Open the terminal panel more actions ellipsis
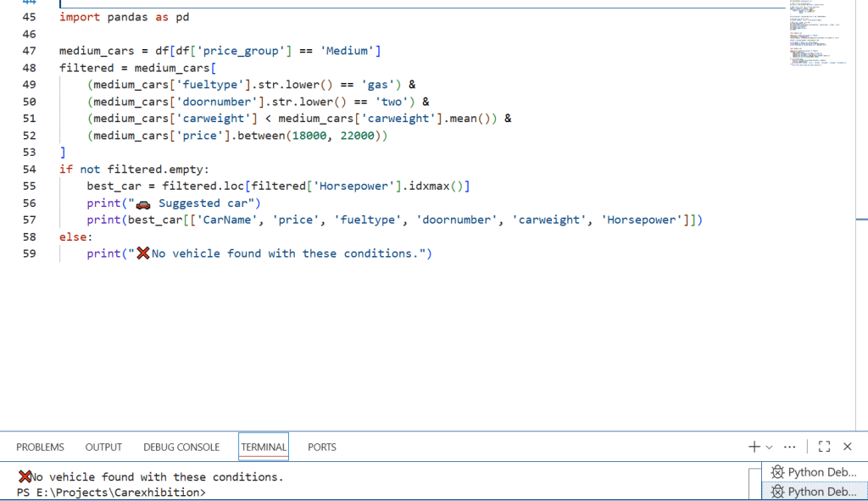868x501 pixels. (790, 447)
